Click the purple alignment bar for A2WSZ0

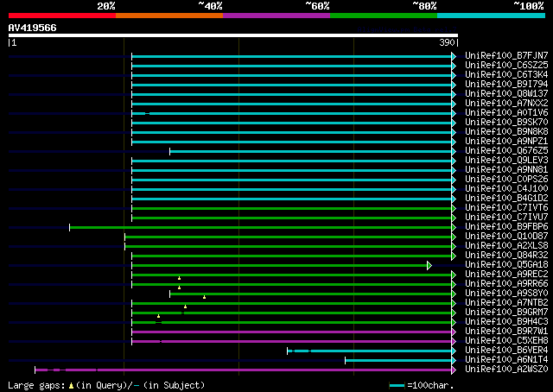[x=244, y=370]
